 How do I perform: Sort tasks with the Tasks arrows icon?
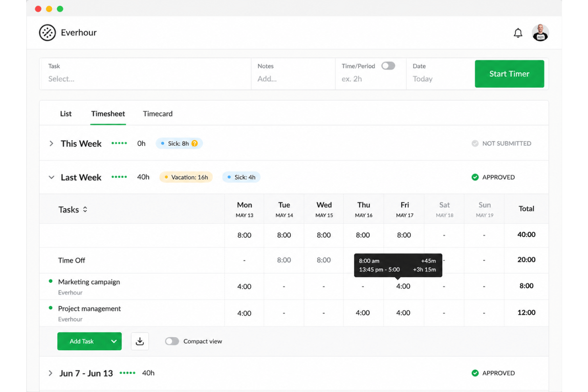[x=85, y=209]
